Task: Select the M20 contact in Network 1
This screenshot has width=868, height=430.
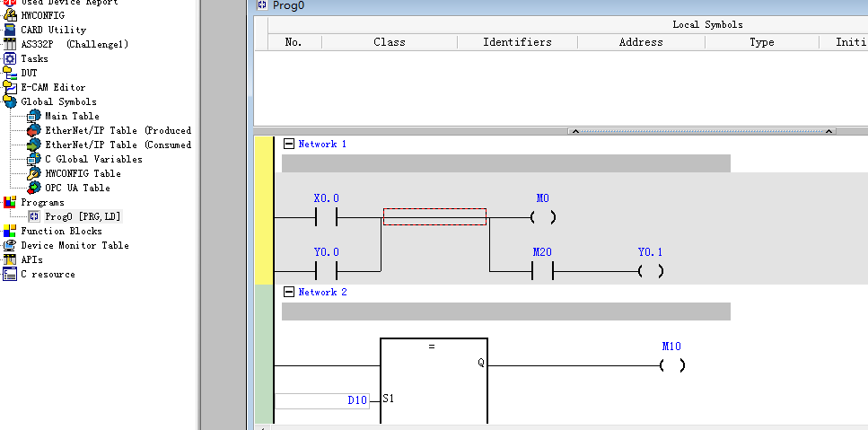Action: tap(542, 271)
